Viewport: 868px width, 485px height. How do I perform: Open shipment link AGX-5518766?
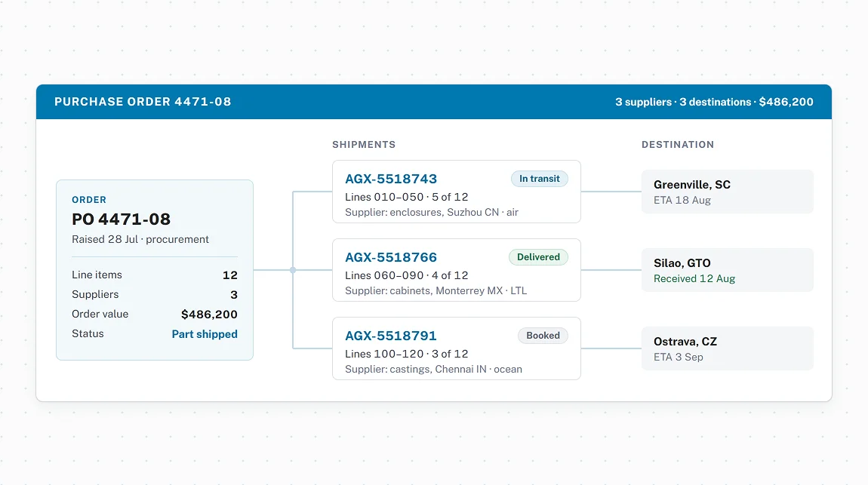pyautogui.click(x=391, y=257)
